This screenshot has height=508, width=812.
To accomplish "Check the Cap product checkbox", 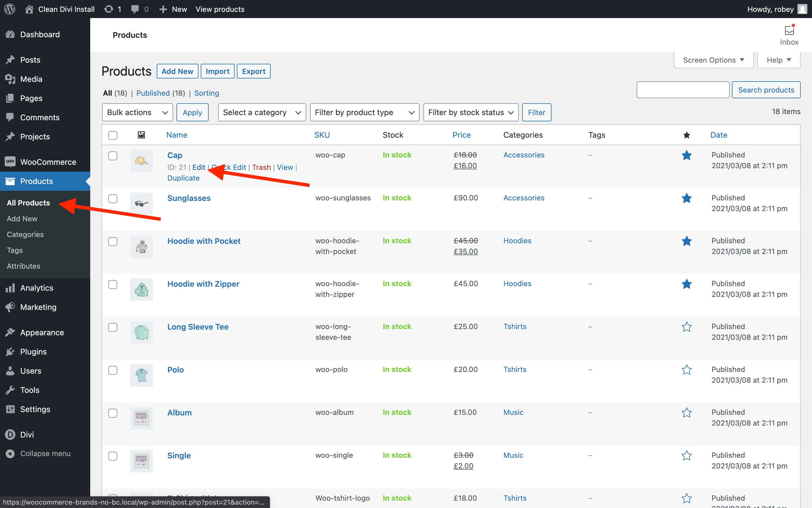I will point(113,156).
